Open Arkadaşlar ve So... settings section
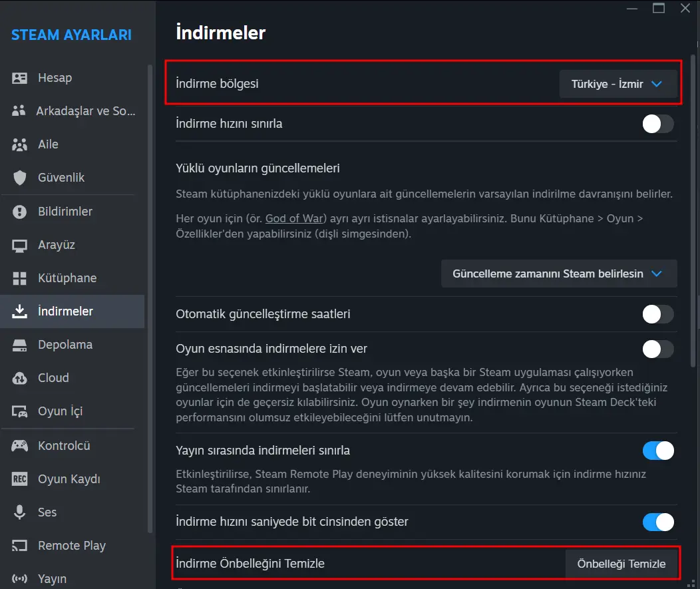The image size is (700, 589). point(73,110)
